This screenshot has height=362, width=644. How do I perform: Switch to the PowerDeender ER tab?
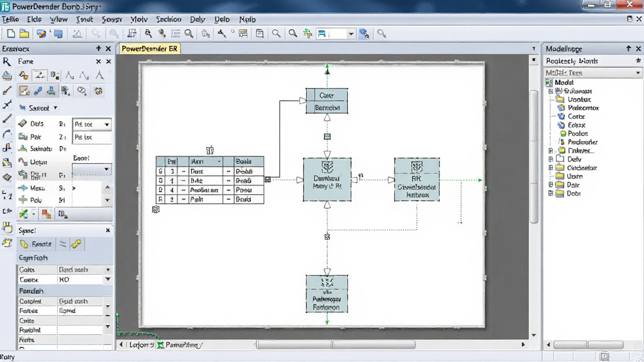tap(150, 48)
